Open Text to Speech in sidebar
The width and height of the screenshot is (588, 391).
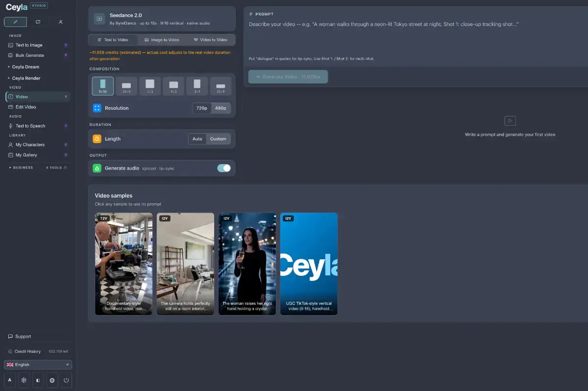[x=30, y=126]
